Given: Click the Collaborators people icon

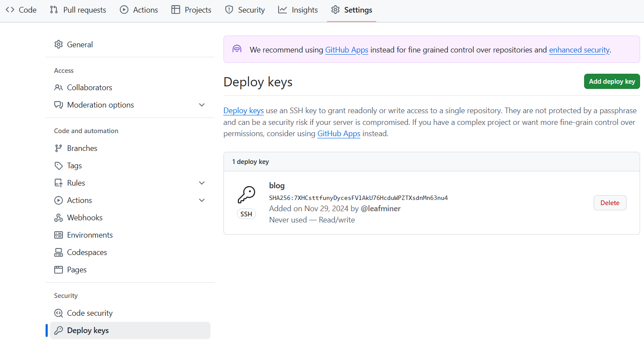Looking at the screenshot, I should (58, 88).
